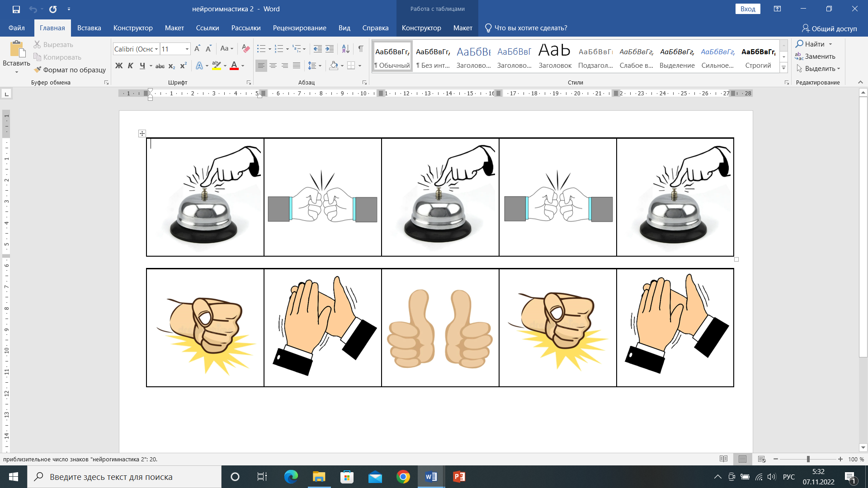Click the Clear Formatting eraser icon
The image size is (868, 488).
(245, 49)
